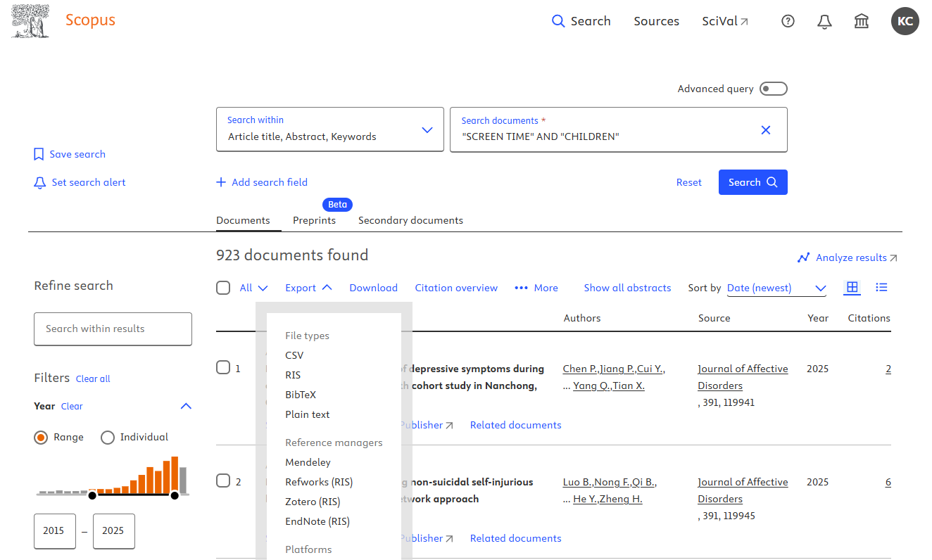Click the Clear link beside Year
The height and width of the screenshot is (560, 932).
(x=72, y=406)
